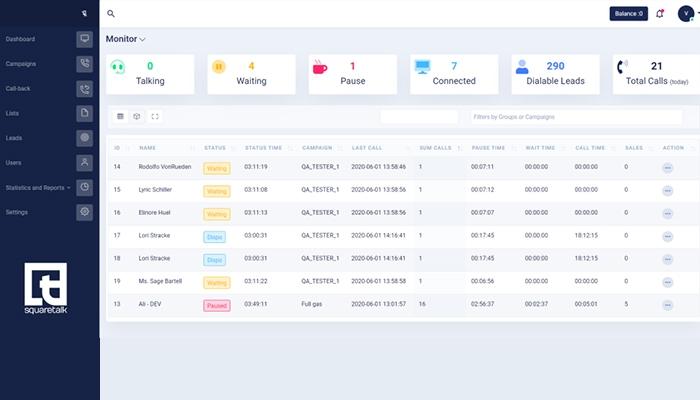Click the Settings gear icon
Viewport: 700px width, 400px height.
(x=84, y=212)
